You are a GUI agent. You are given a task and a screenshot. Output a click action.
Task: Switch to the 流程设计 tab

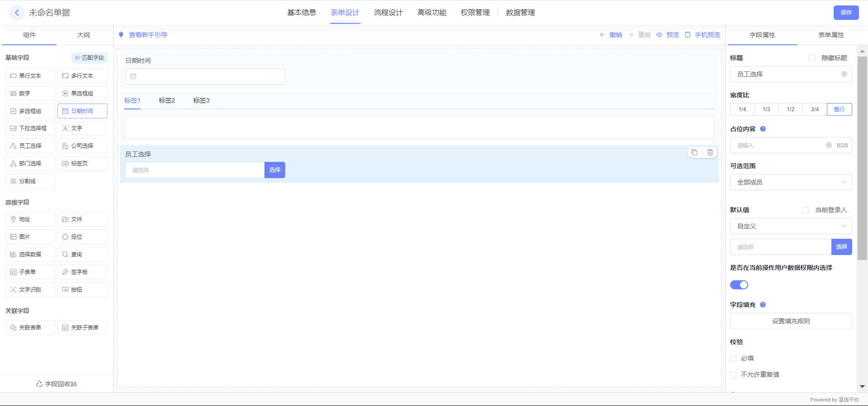pos(388,13)
